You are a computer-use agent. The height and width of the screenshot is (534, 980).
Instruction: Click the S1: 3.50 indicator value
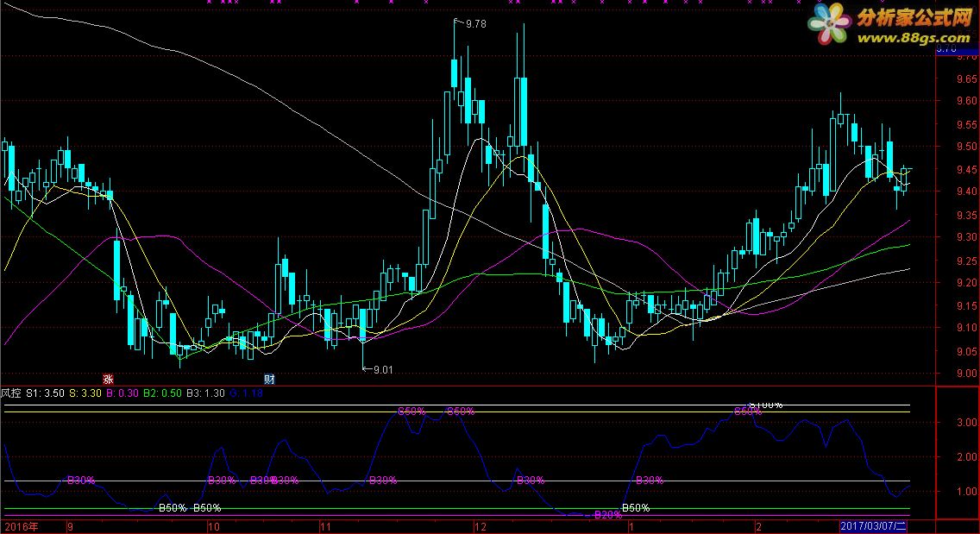[x=45, y=393]
